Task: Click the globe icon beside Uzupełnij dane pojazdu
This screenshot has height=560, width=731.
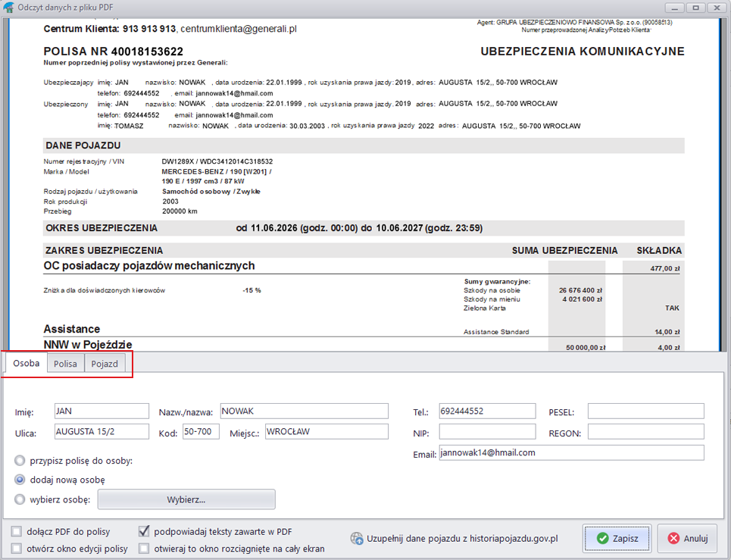Action: 357,539
